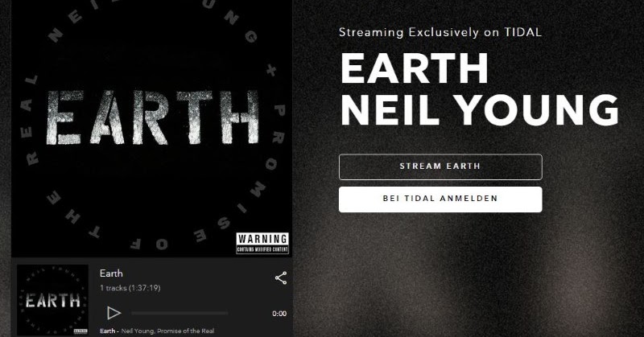Click the advisory label on small thumbnail
644x337 pixels.
coord(80,331)
